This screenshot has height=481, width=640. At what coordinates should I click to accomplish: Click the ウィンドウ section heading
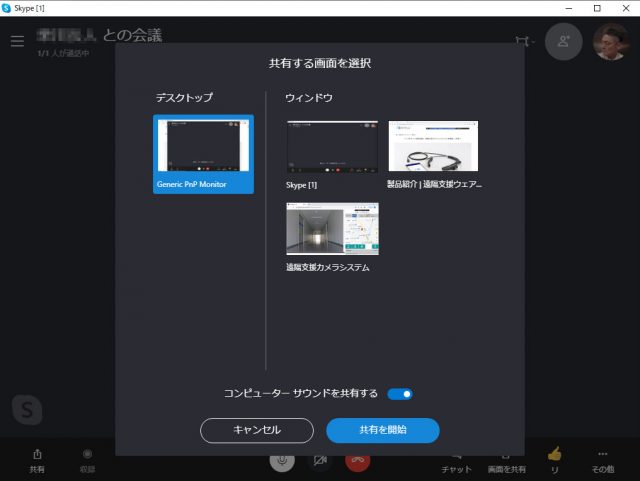click(309, 98)
